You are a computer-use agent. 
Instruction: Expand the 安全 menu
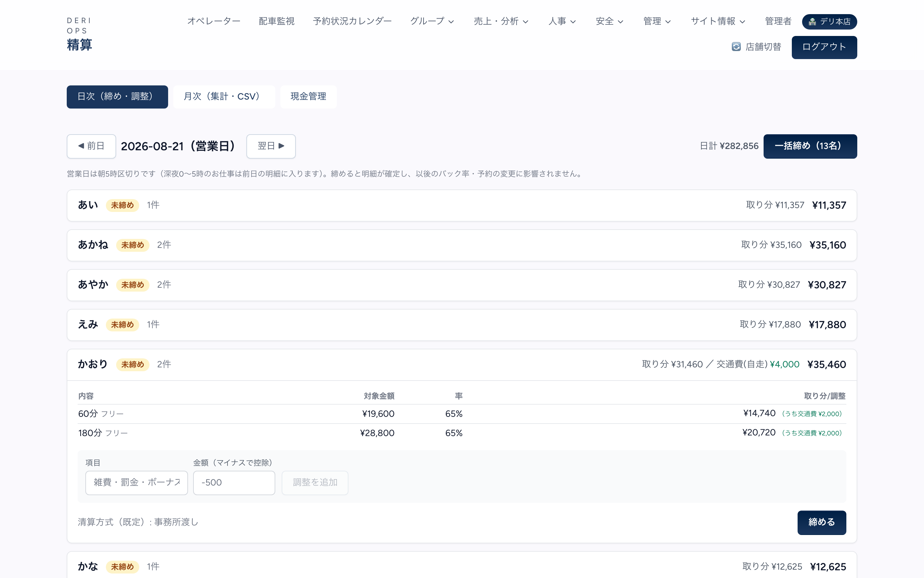tap(609, 22)
